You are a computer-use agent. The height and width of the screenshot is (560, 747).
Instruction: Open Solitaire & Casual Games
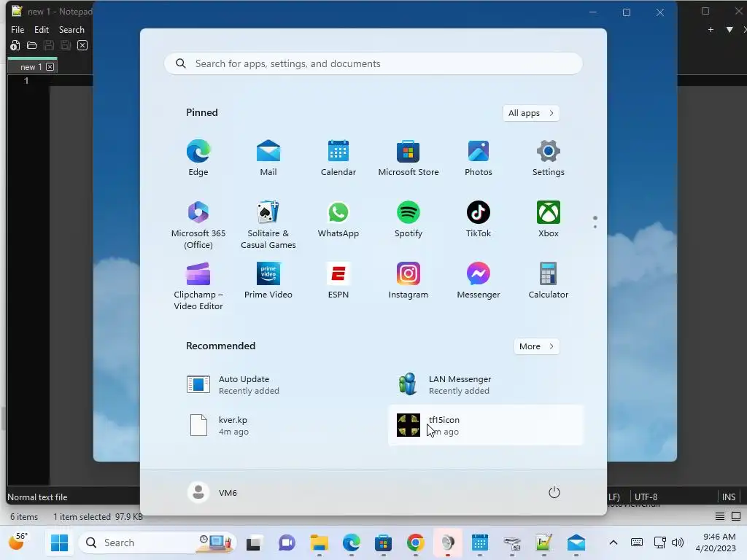pyautogui.click(x=268, y=225)
